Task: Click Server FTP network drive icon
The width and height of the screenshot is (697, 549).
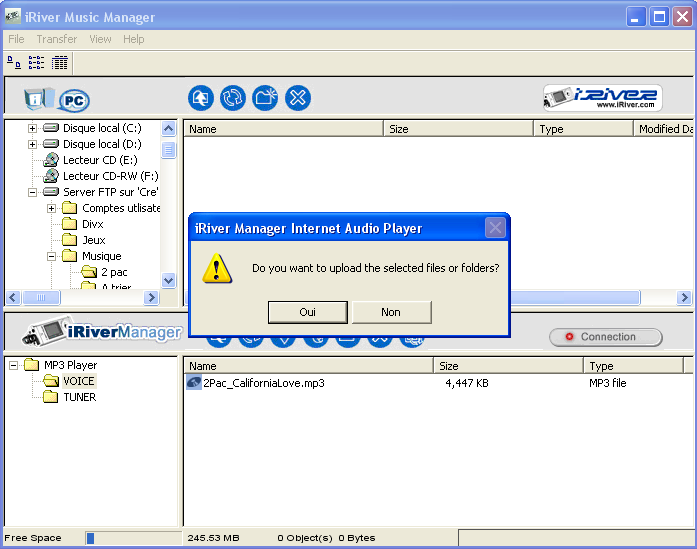Action: click(x=51, y=192)
